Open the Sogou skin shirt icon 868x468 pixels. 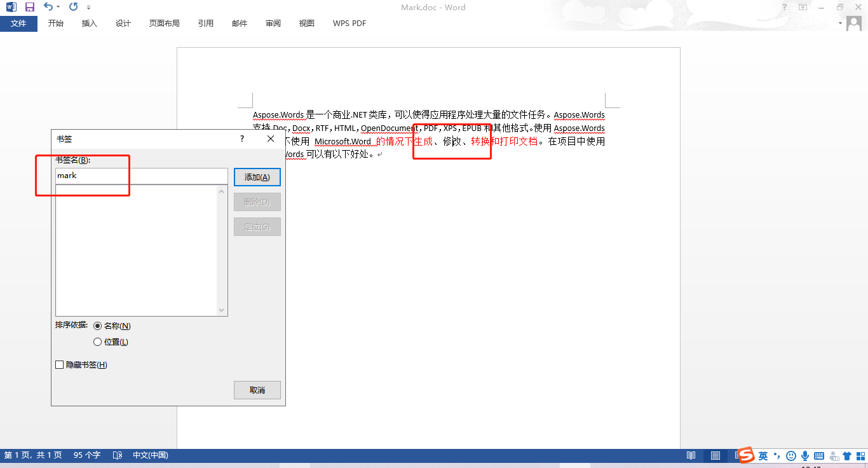point(846,456)
